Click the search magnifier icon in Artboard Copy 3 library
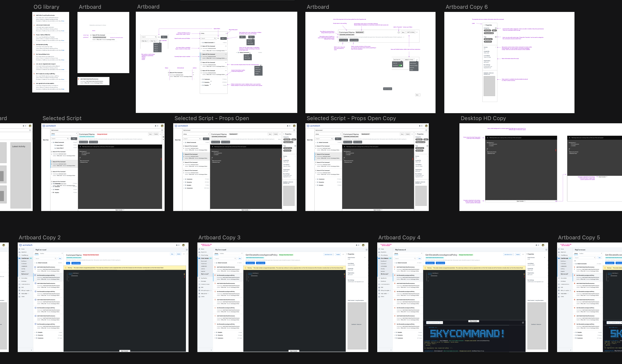The height and width of the screenshot is (364, 622). click(x=235, y=258)
